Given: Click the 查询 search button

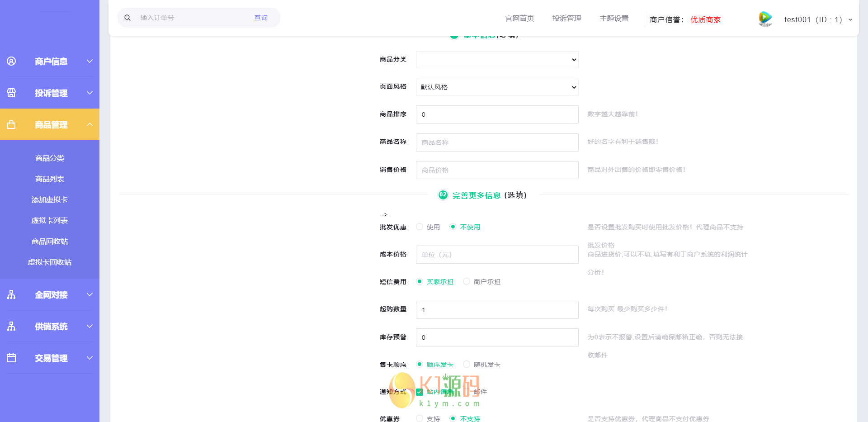Looking at the screenshot, I should coord(261,18).
